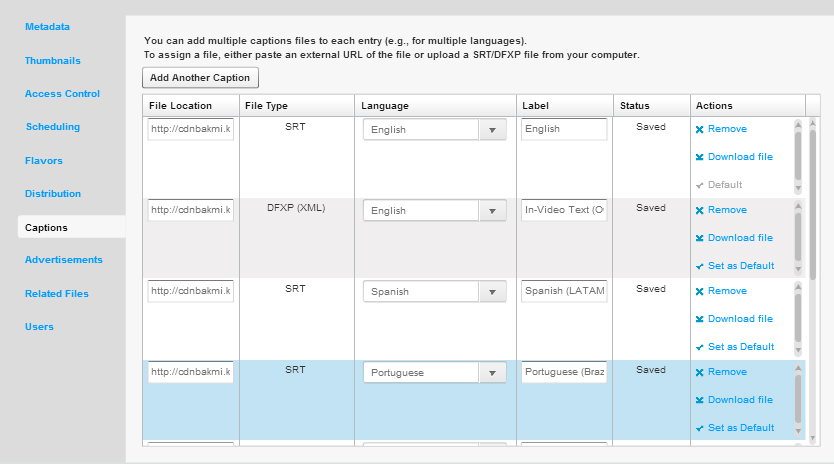Click the first row File Location URL field

tap(190, 129)
